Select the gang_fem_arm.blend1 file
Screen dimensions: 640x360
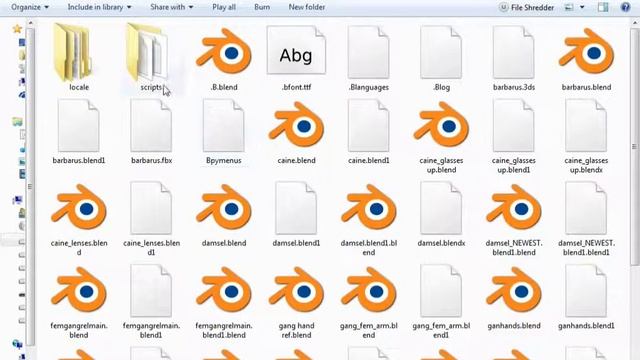[441, 302]
